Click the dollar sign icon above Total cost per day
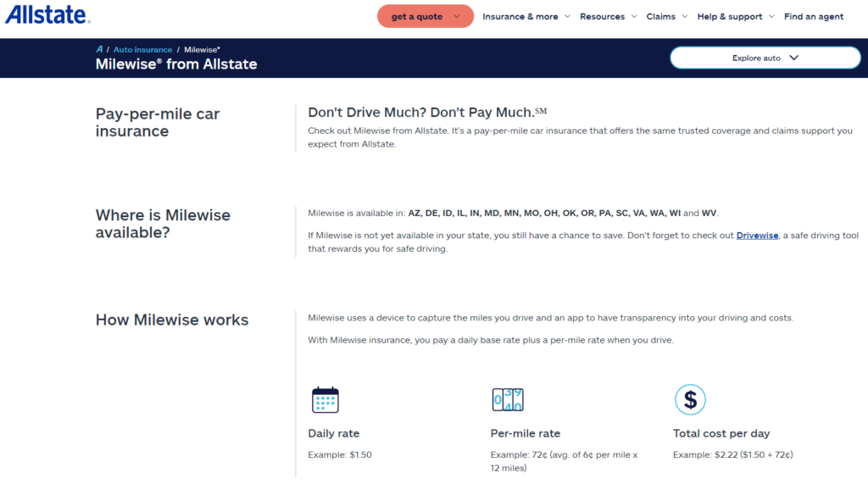This screenshot has width=868, height=490. [690, 398]
